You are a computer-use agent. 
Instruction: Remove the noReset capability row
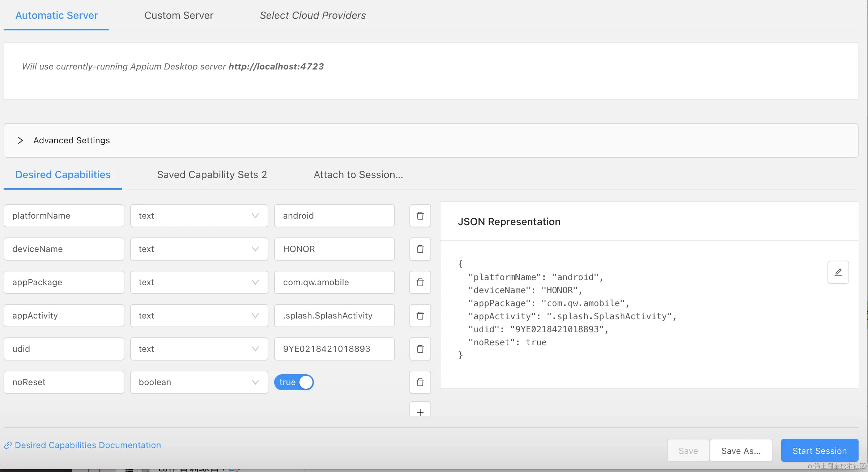[x=420, y=382]
